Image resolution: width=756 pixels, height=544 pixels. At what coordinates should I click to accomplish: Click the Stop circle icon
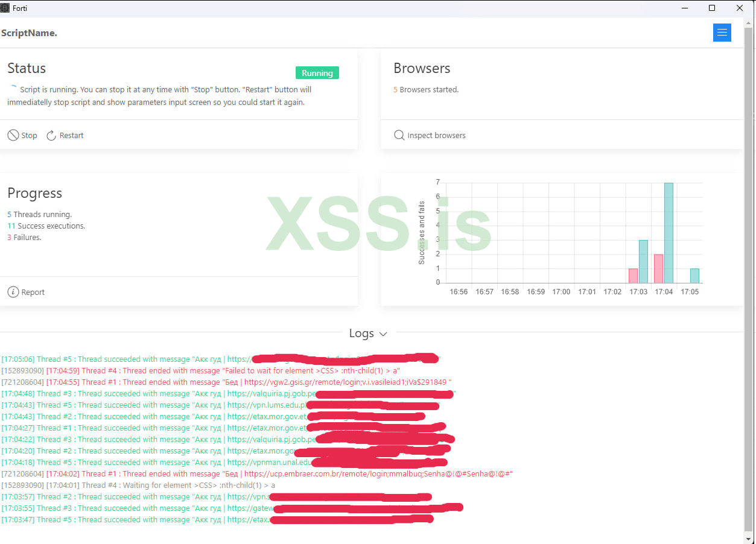[13, 135]
